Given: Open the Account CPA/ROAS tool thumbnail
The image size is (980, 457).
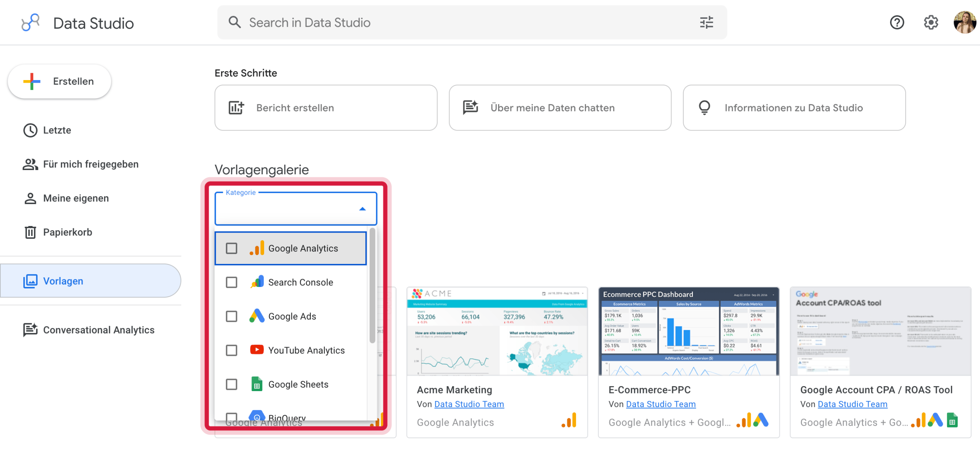Looking at the screenshot, I should 880,331.
